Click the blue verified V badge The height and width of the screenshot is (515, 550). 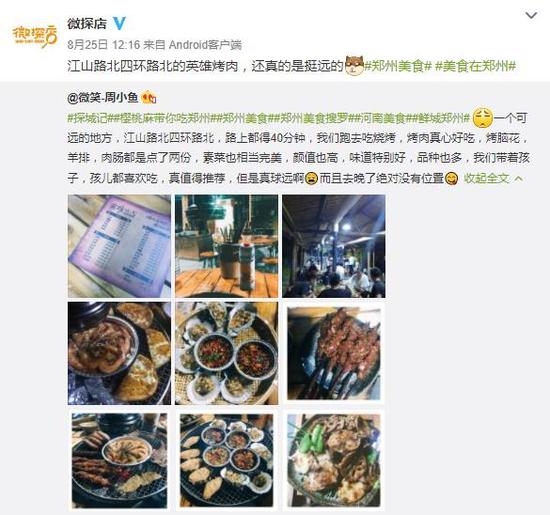coord(119,24)
